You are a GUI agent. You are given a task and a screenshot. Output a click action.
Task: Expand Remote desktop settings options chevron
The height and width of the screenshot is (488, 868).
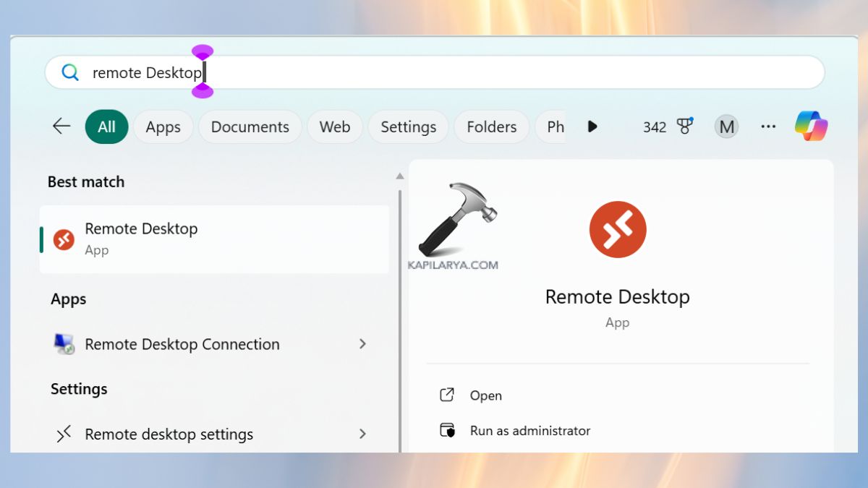[362, 434]
